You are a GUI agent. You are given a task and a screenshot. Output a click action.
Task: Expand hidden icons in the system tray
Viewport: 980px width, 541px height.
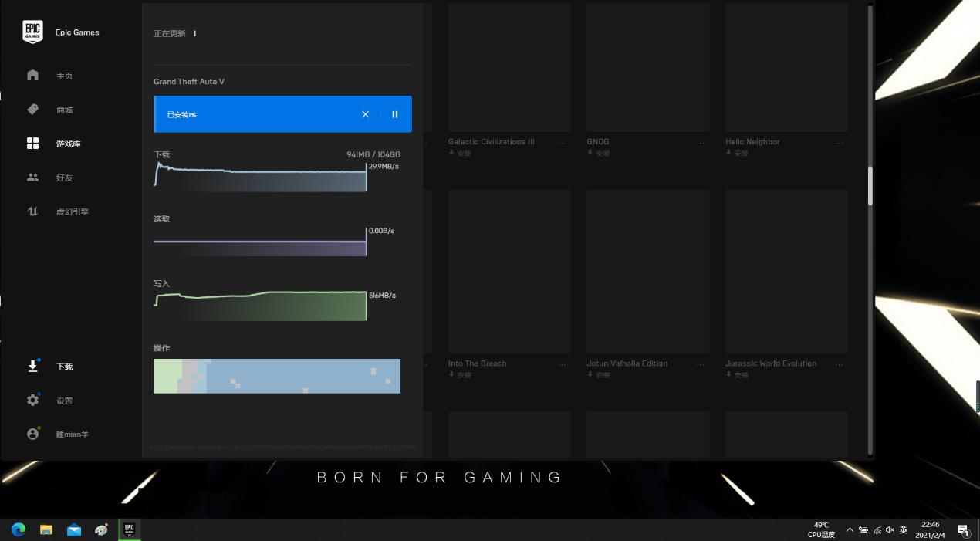[x=850, y=529]
